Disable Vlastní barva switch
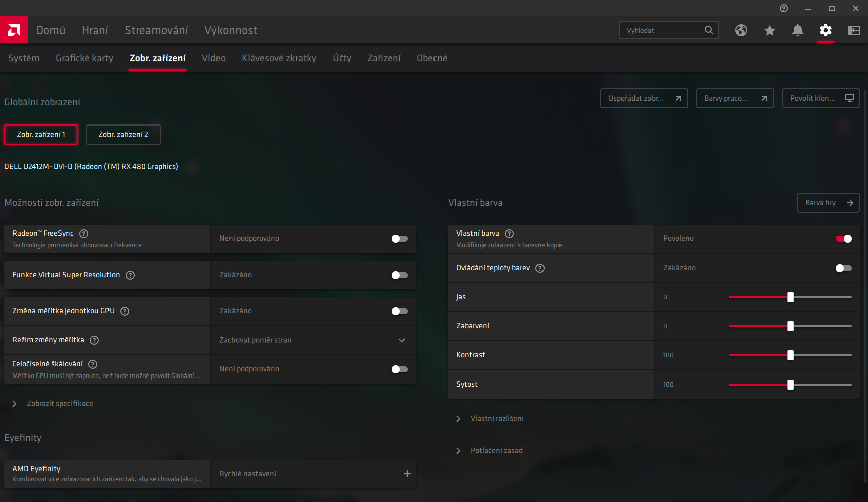 click(x=844, y=239)
